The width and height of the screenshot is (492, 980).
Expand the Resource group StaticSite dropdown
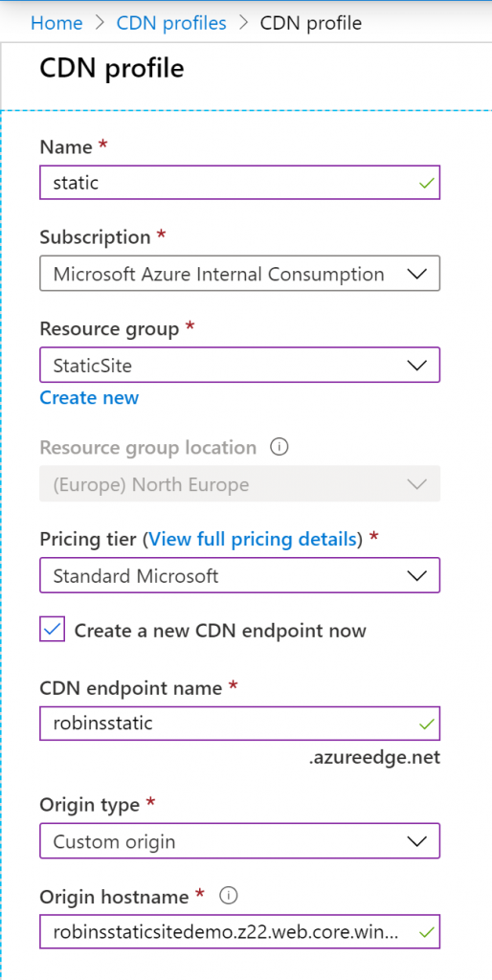pyautogui.click(x=240, y=365)
